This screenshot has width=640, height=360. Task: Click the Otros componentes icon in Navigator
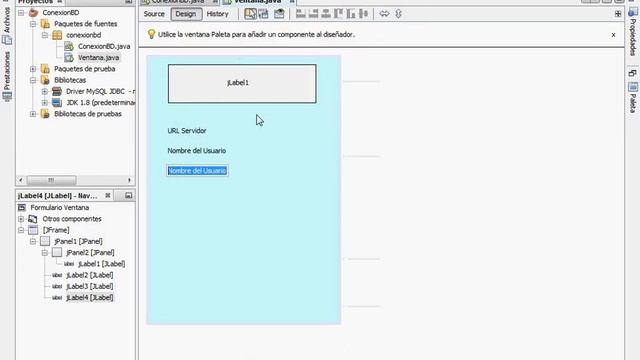(33, 219)
